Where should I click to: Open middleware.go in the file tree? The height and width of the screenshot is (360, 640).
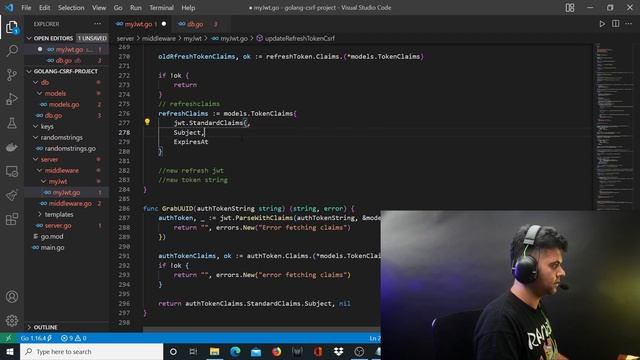pyautogui.click(x=70, y=204)
